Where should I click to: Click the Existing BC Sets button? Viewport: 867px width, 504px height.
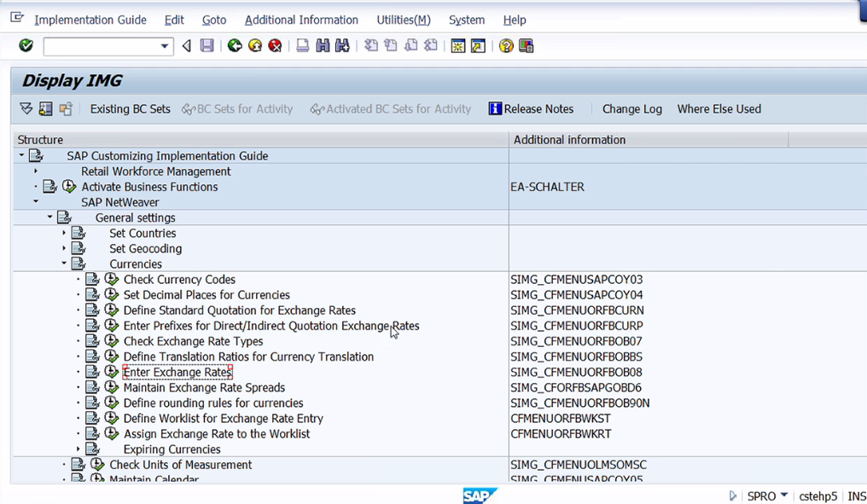[x=130, y=109]
